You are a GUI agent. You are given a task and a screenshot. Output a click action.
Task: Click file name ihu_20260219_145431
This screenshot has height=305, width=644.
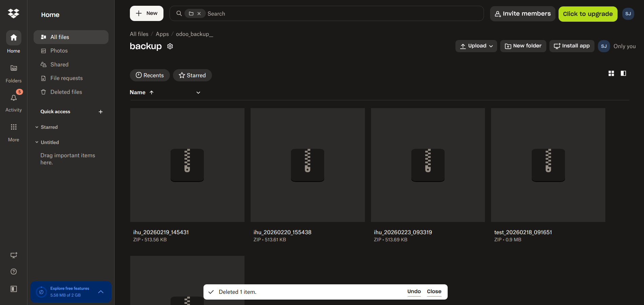pos(161,232)
